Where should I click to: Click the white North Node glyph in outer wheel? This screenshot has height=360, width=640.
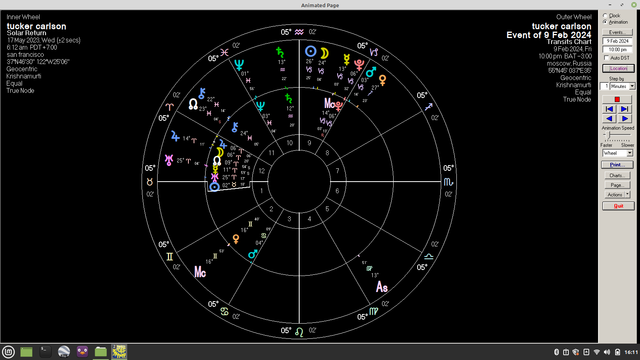pyautogui.click(x=193, y=104)
